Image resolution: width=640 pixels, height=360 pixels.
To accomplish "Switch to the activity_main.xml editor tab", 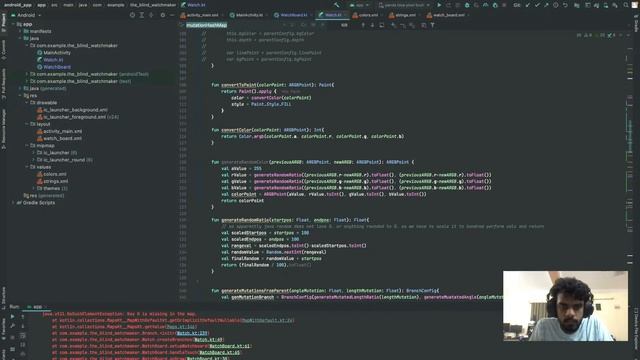I will pyautogui.click(x=202, y=15).
